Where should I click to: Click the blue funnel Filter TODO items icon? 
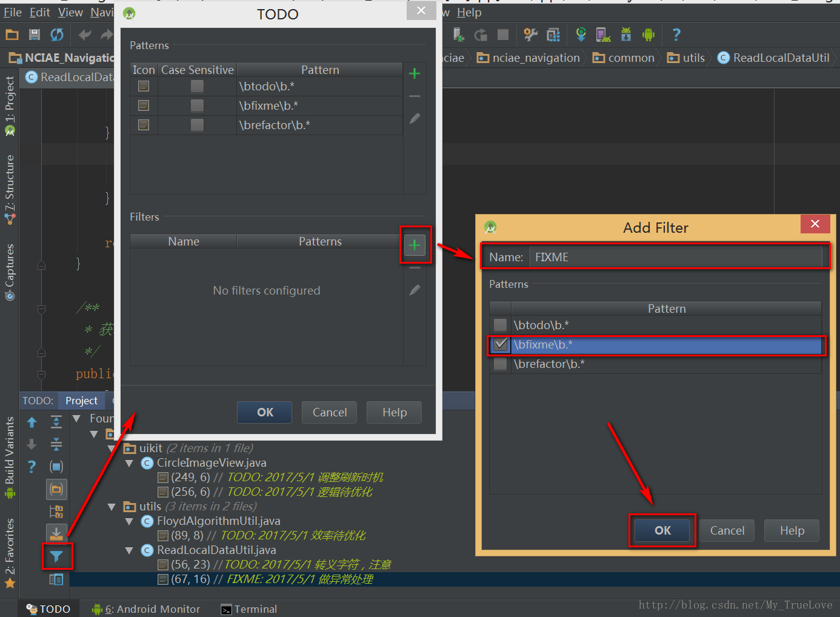click(x=56, y=556)
